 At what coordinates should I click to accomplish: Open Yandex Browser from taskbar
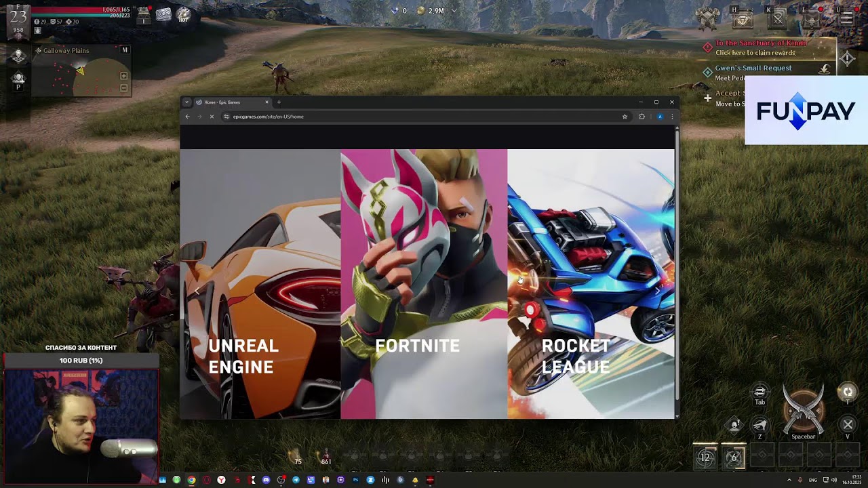[221, 480]
